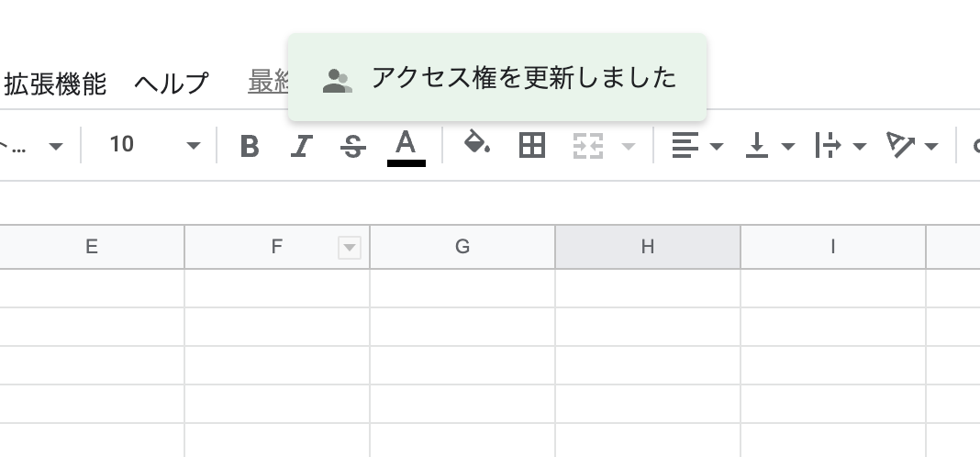Image resolution: width=980 pixels, height=457 pixels.
Task: Select column I header
Action: [x=832, y=247]
